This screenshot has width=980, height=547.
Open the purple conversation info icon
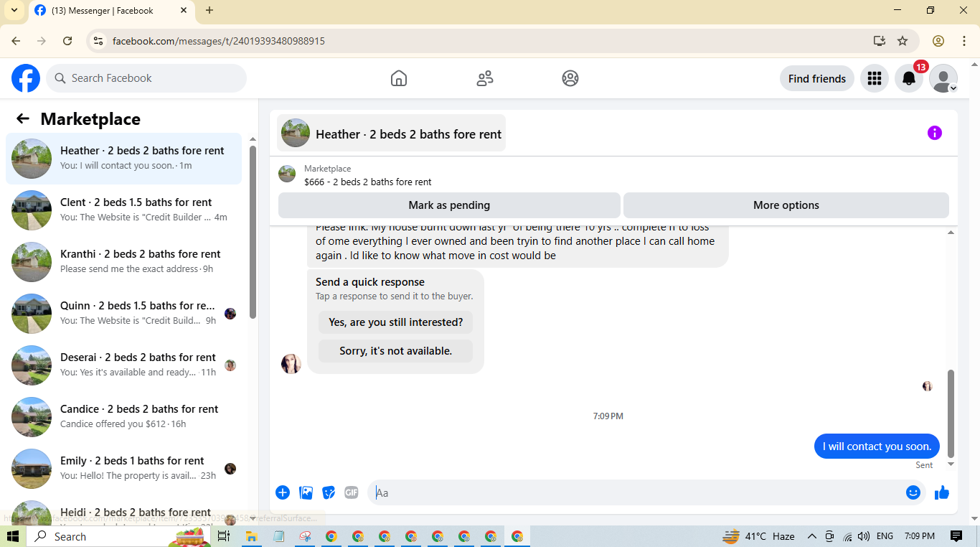tap(934, 133)
